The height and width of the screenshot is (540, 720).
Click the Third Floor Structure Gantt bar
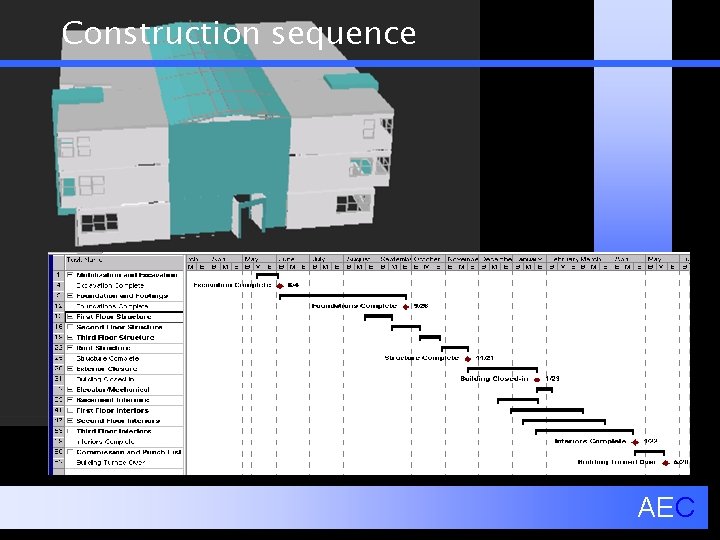click(x=430, y=338)
